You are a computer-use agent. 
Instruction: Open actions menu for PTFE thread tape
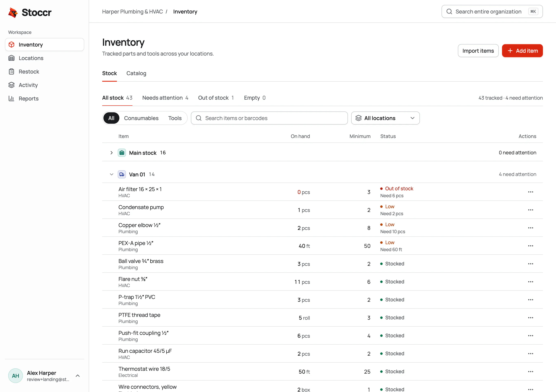(530, 318)
